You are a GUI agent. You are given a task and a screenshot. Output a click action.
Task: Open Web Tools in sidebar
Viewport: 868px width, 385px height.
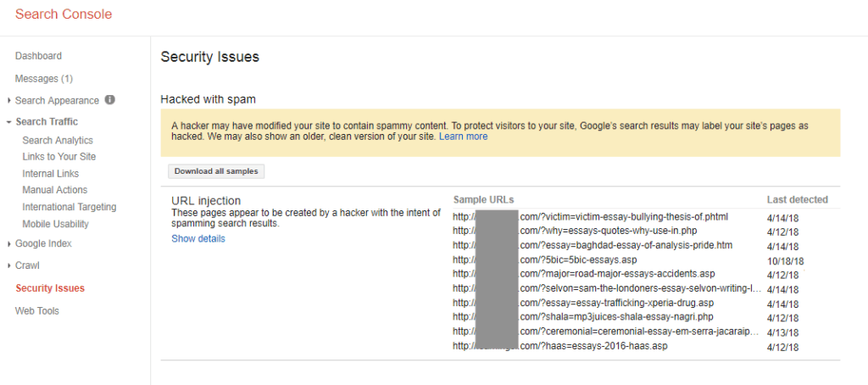tap(37, 311)
